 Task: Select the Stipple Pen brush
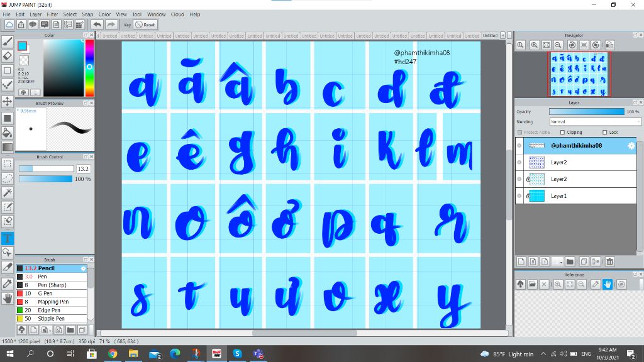52,319
